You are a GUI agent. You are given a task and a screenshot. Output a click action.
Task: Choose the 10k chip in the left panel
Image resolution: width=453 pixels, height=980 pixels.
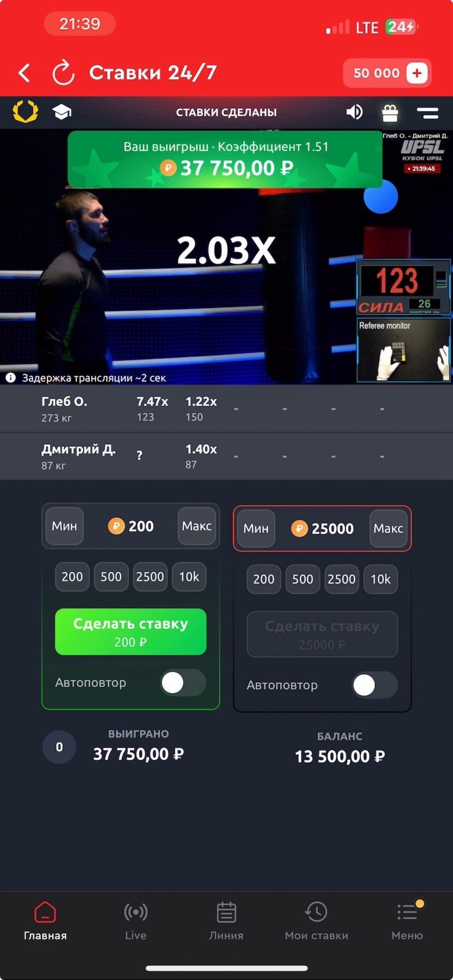189,577
